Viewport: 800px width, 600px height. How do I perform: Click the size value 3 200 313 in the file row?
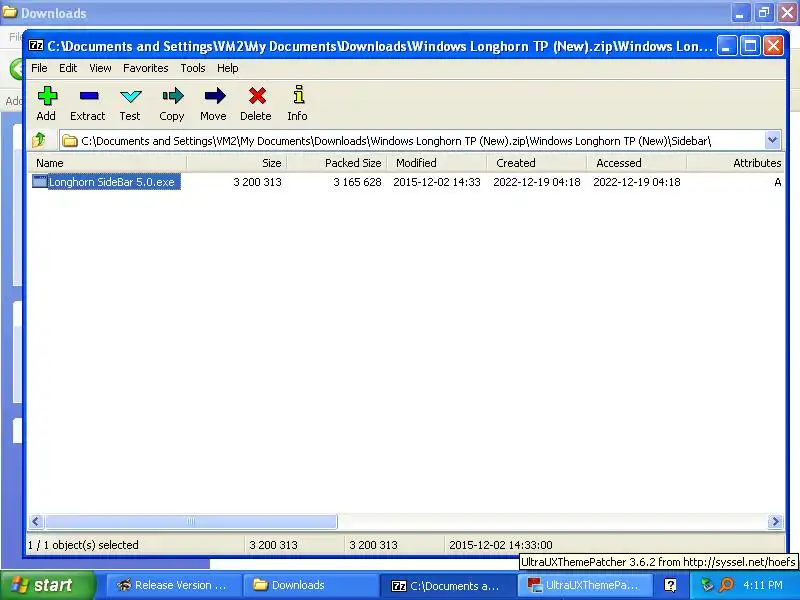coord(257,182)
